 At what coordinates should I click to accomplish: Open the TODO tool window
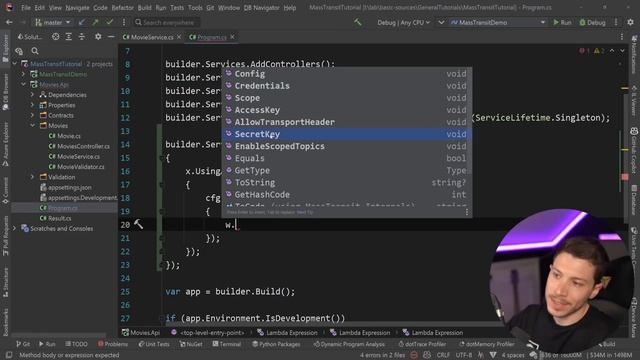(x=76, y=344)
